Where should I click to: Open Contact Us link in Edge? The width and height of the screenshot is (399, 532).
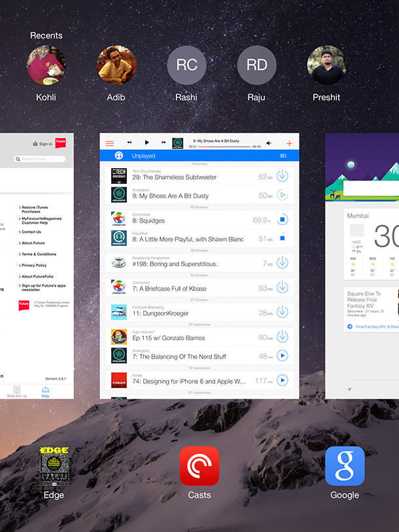click(x=31, y=232)
